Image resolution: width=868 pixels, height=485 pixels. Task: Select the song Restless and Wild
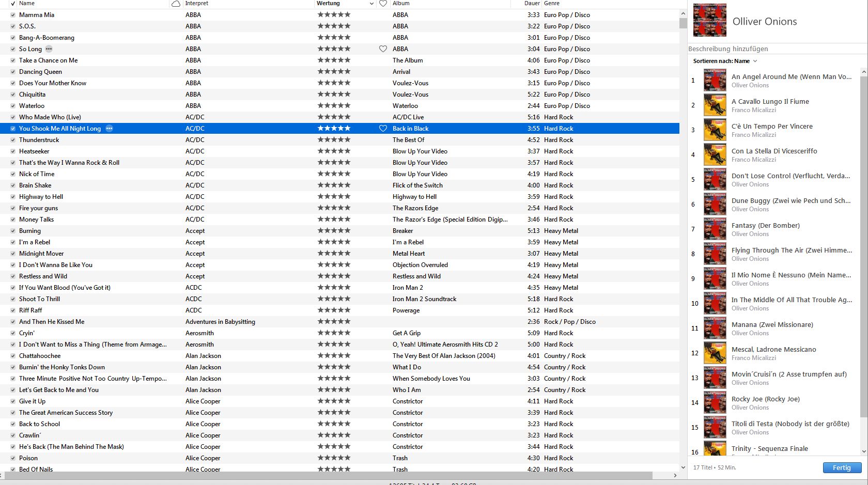[43, 276]
